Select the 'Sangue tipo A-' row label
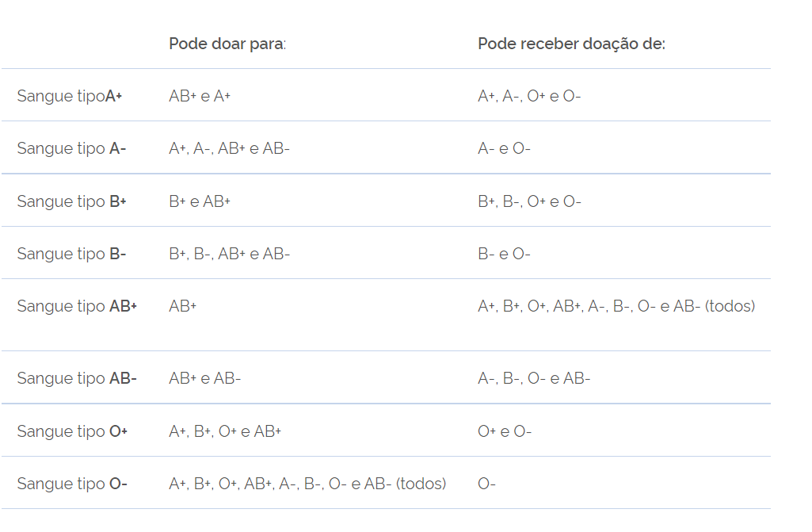Viewport: 812px width, 532px height. coord(71,148)
